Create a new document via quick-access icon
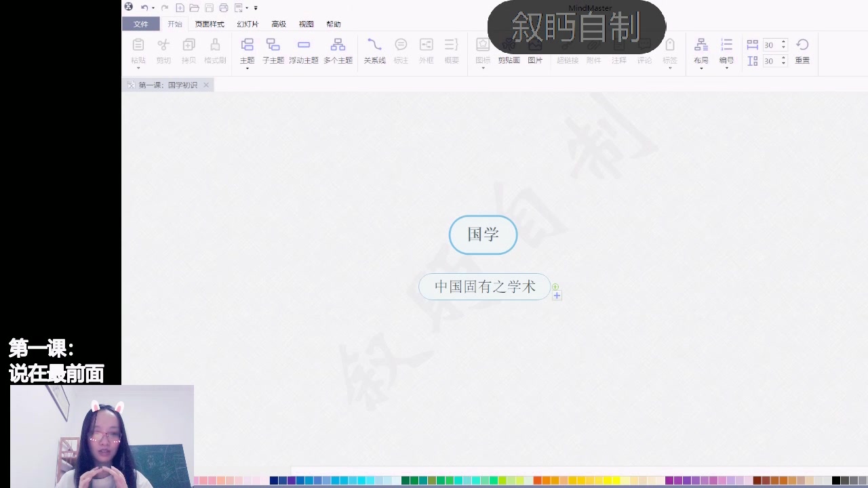Screen dimensions: 868x488 180,7
